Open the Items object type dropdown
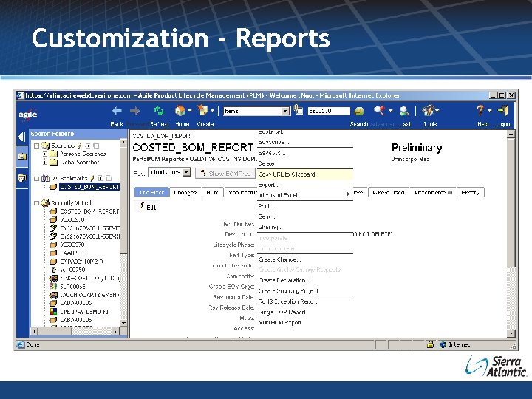 click(286, 111)
